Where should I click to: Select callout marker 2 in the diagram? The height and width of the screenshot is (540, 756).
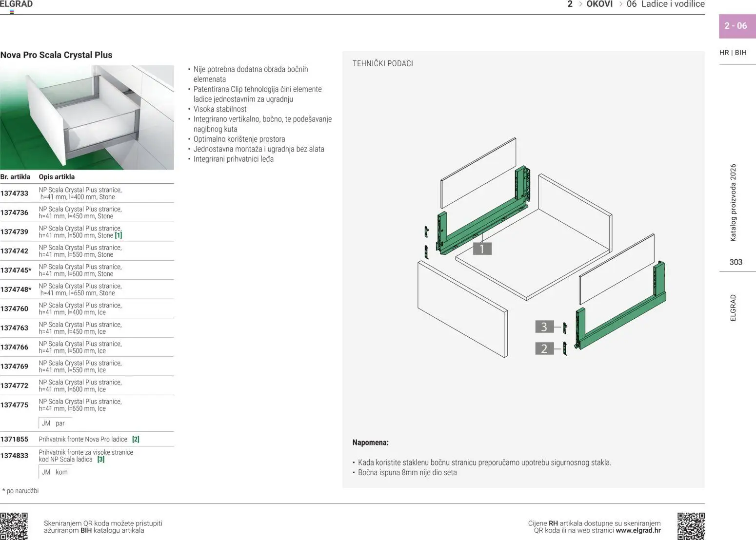[544, 348]
